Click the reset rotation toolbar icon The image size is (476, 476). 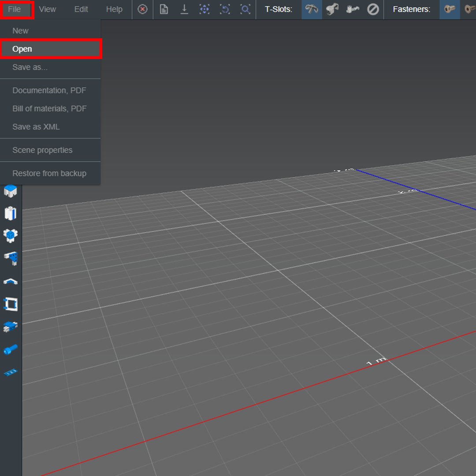point(224,9)
